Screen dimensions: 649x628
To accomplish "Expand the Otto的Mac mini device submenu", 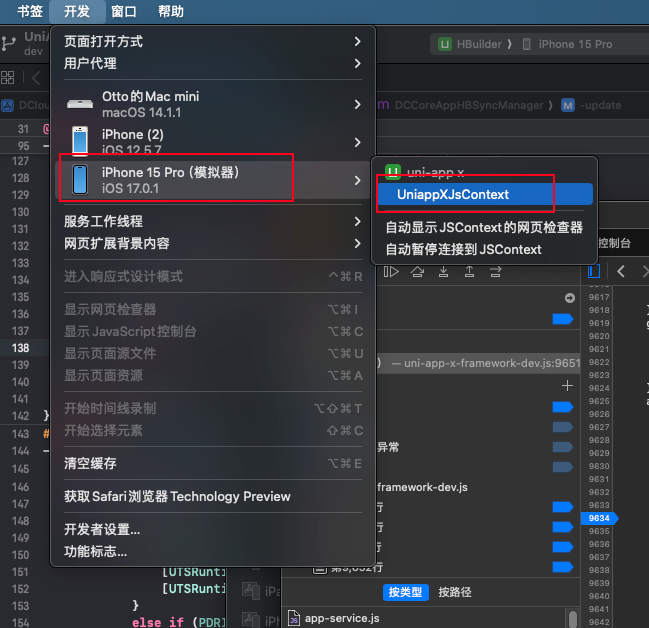I will coord(213,104).
